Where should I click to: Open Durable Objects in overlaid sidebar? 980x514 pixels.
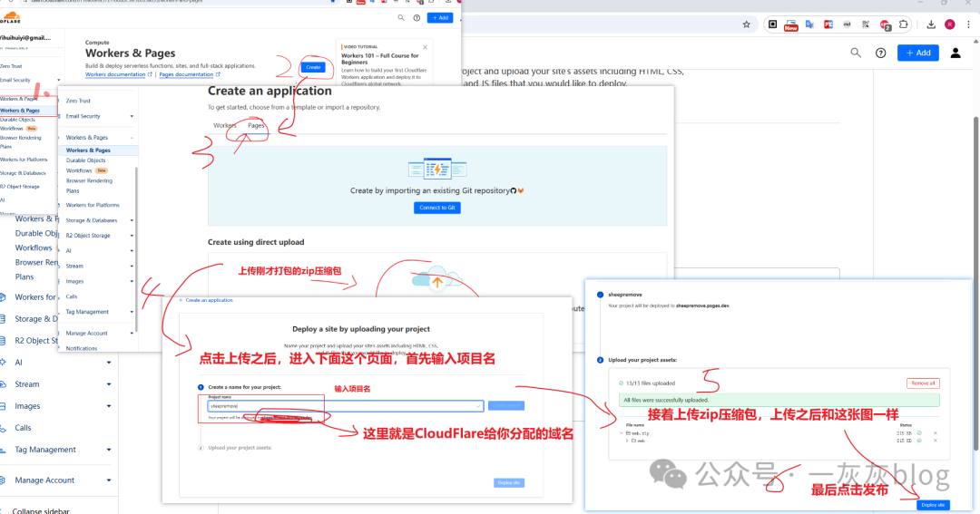pos(85,160)
